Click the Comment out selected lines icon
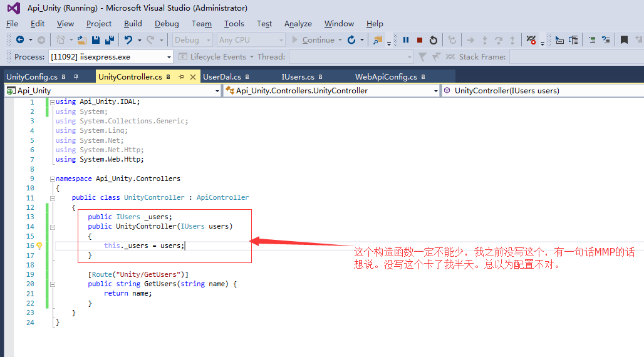Image resolution: width=644 pixels, height=357 pixels. coord(592,40)
